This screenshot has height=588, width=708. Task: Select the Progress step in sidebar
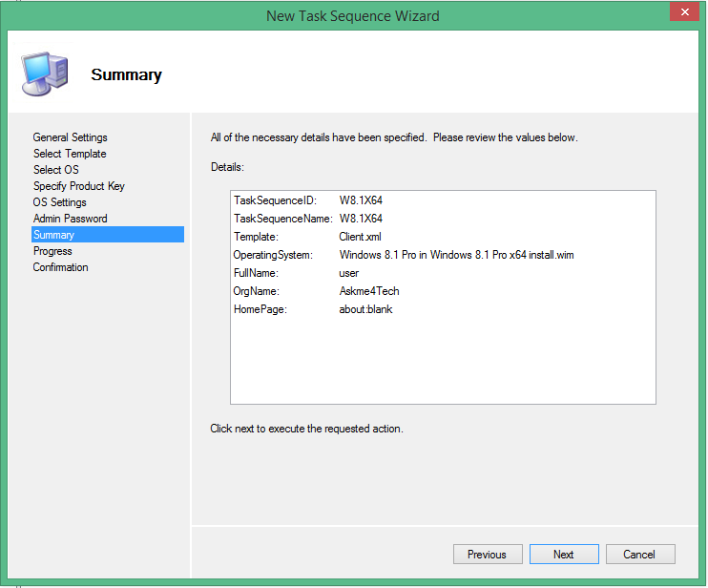[x=52, y=251]
